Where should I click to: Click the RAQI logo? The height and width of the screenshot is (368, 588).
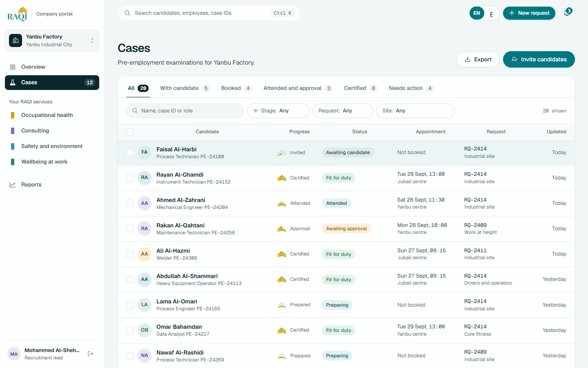(18, 14)
